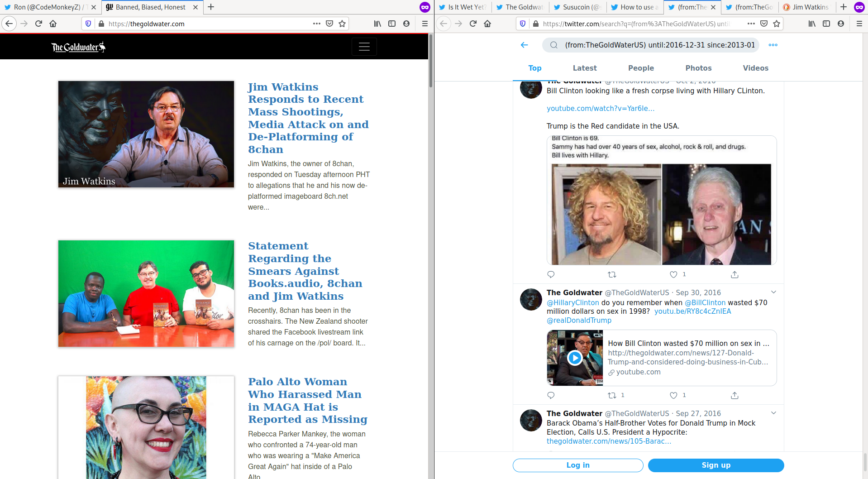Switch to the Jim Watkins browser tab
Screen dimensions: 868x479
(806, 7)
